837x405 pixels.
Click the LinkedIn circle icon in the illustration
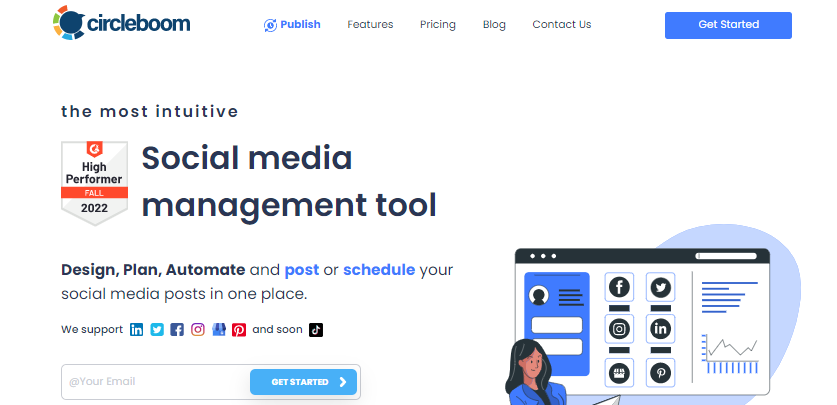(661, 329)
